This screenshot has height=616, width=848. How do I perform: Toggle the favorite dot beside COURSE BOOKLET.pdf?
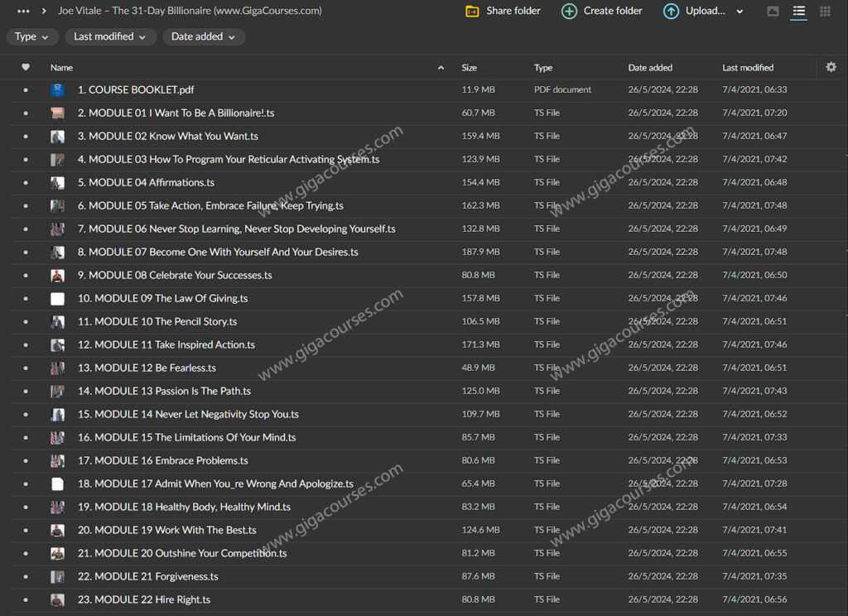(x=26, y=89)
